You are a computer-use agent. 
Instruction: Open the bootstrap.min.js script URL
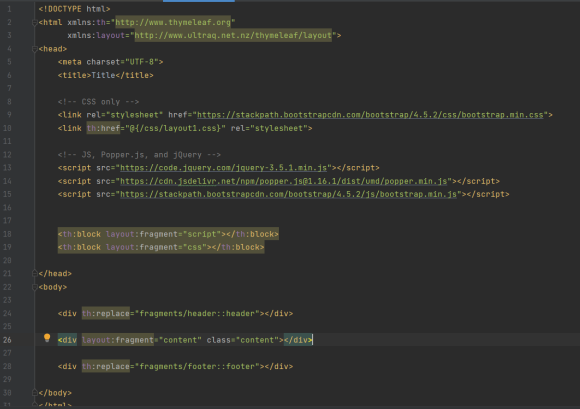(289, 194)
